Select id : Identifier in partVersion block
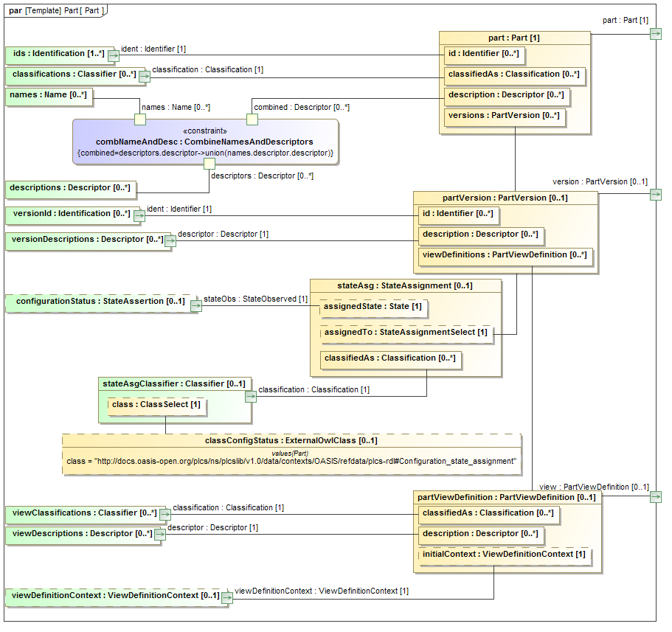The width and height of the screenshot is (672, 632). click(x=459, y=215)
